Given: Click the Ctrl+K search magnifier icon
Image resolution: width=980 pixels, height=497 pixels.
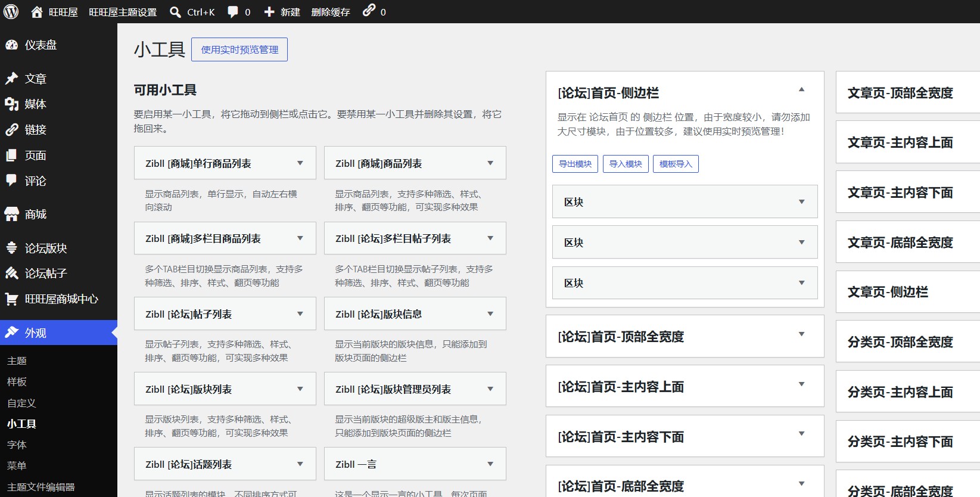Looking at the screenshot, I should (x=175, y=12).
